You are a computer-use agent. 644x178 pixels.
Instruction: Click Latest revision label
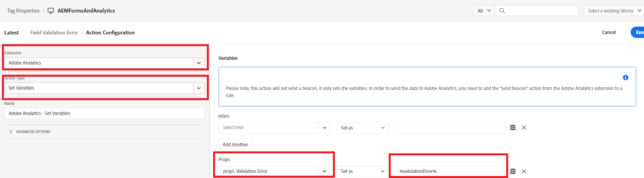pos(12,32)
